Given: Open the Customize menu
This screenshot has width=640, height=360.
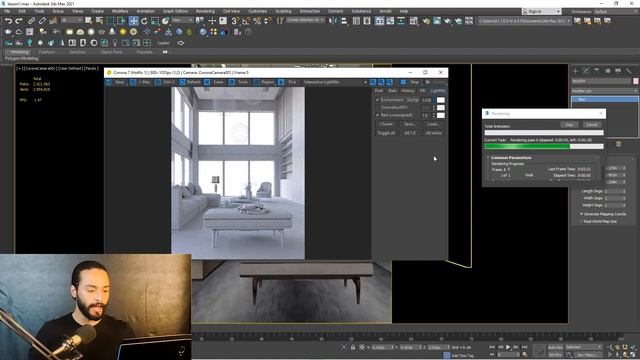Looking at the screenshot, I should point(258,11).
